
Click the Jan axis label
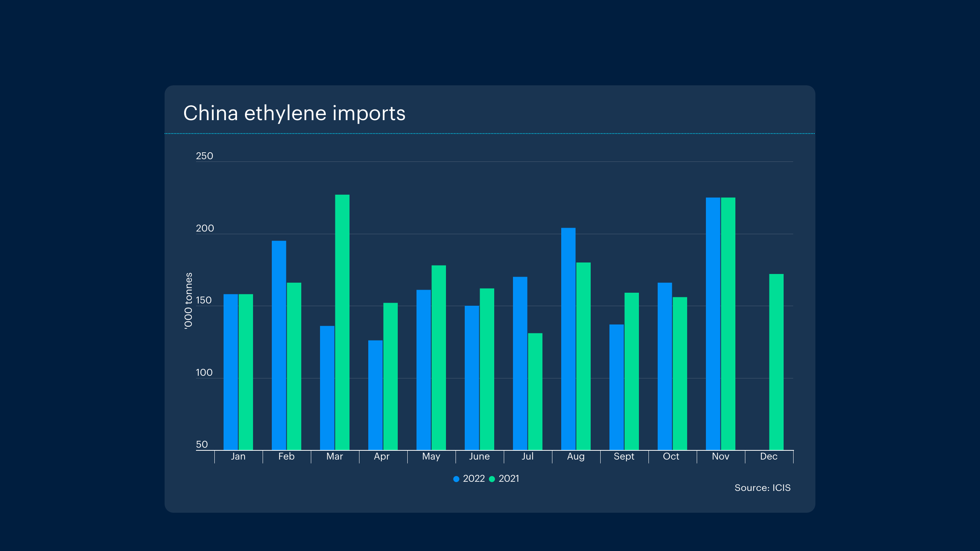(238, 456)
